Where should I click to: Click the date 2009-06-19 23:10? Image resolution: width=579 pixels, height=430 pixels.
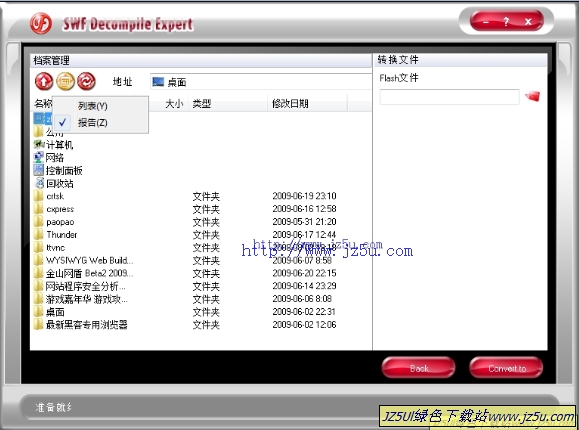click(x=304, y=196)
